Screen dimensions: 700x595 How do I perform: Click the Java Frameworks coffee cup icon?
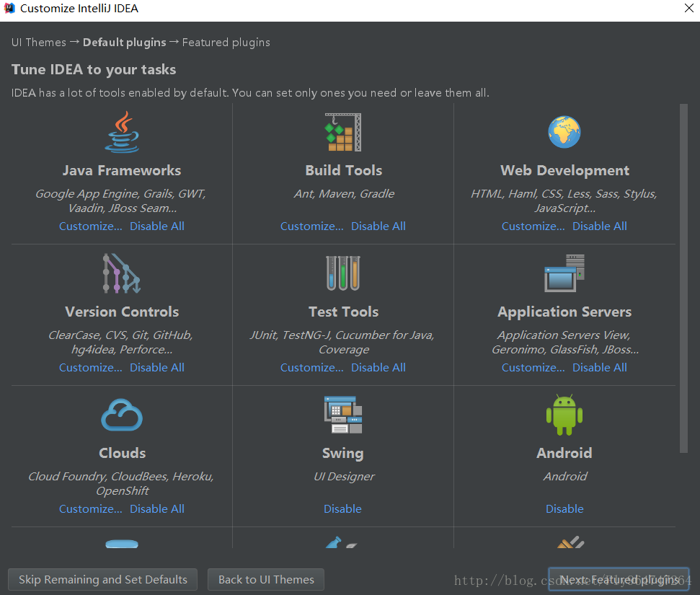[122, 132]
